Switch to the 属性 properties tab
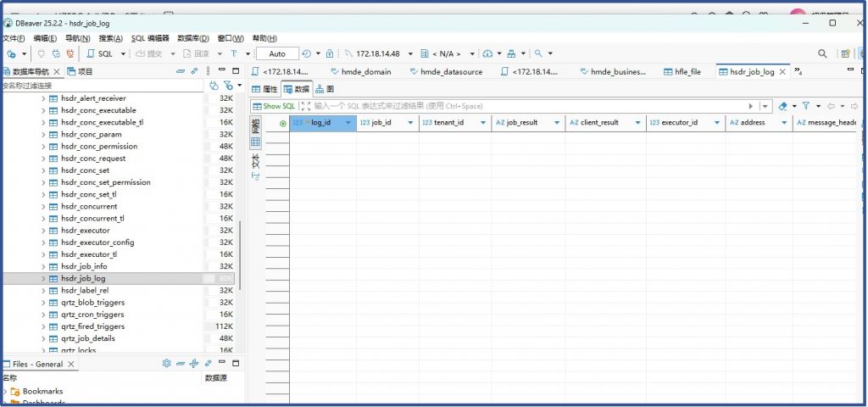Image resolution: width=868 pixels, height=407 pixels. [264, 89]
